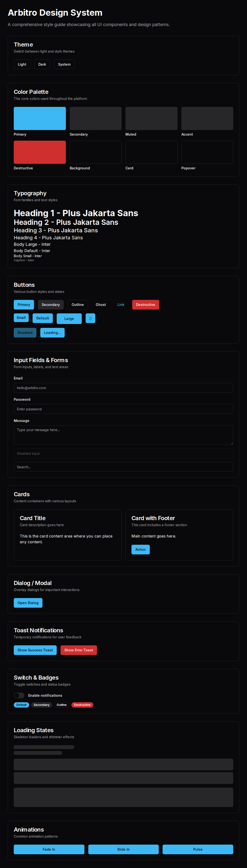Viewport: 247px width, 868px height.
Task: Click the Body Small - Inter text
Action: tap(28, 256)
